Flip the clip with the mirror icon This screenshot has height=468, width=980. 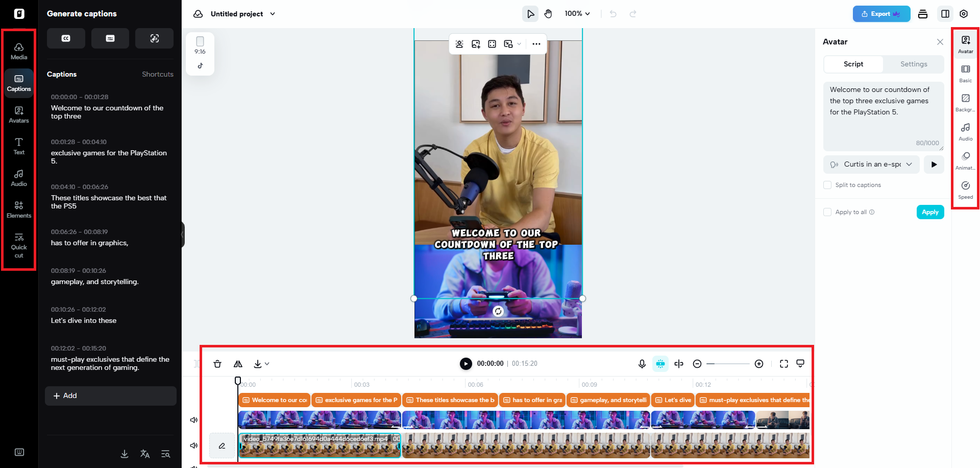tap(238, 363)
